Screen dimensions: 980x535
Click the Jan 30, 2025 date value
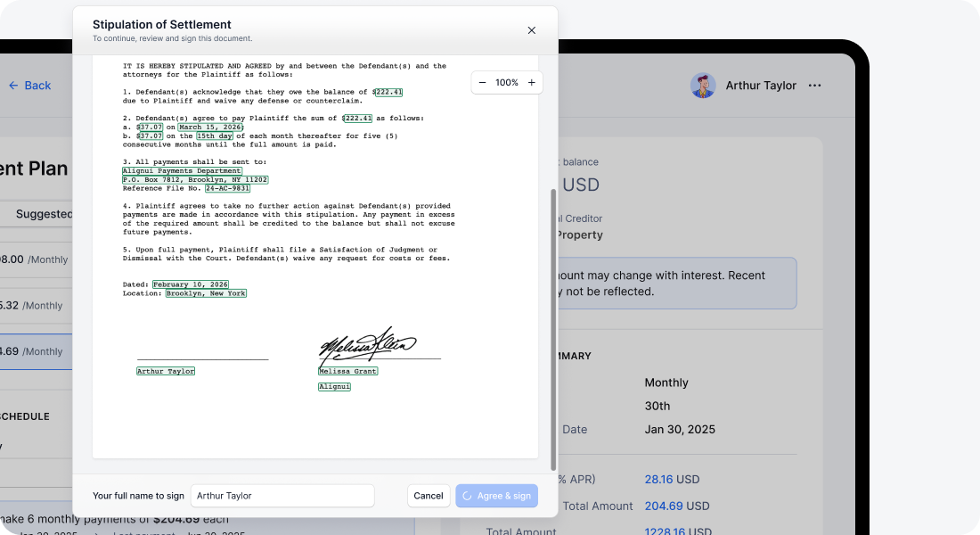680,429
